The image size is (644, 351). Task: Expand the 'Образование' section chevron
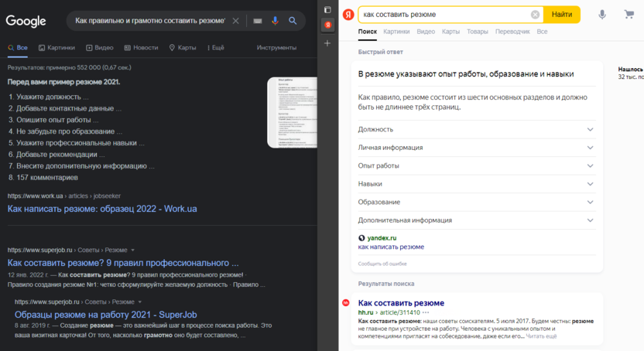[x=590, y=202]
